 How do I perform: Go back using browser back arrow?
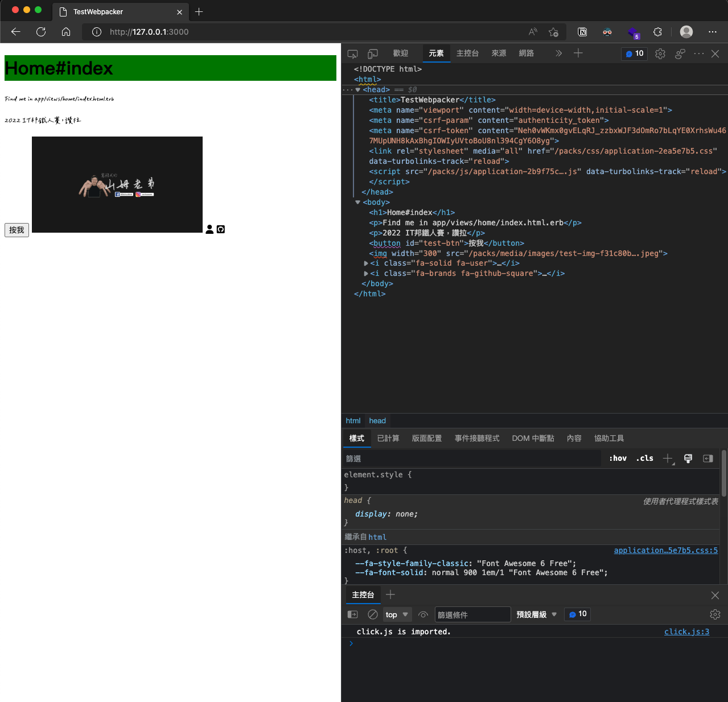point(16,32)
